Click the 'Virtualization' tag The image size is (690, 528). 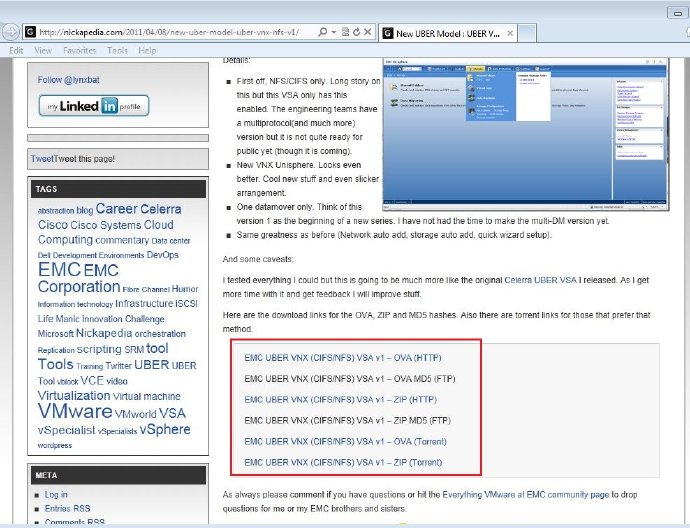point(74,396)
